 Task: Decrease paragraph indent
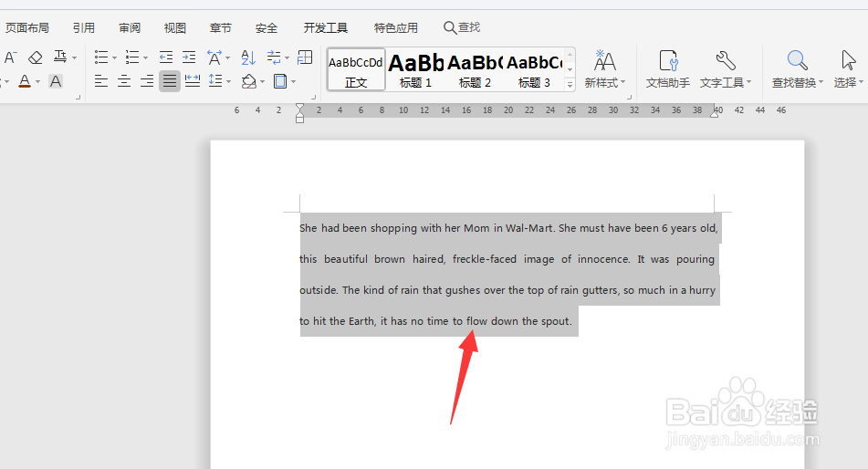click(x=165, y=57)
